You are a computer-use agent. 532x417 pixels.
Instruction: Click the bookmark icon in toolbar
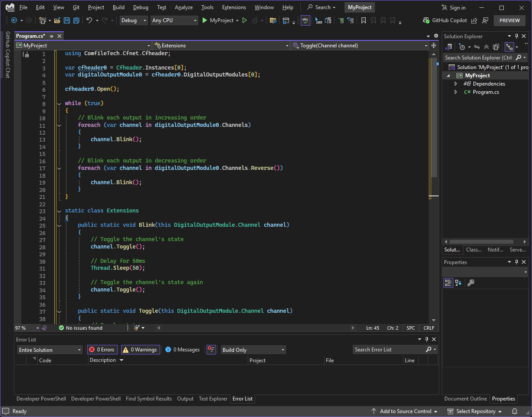tap(363, 20)
